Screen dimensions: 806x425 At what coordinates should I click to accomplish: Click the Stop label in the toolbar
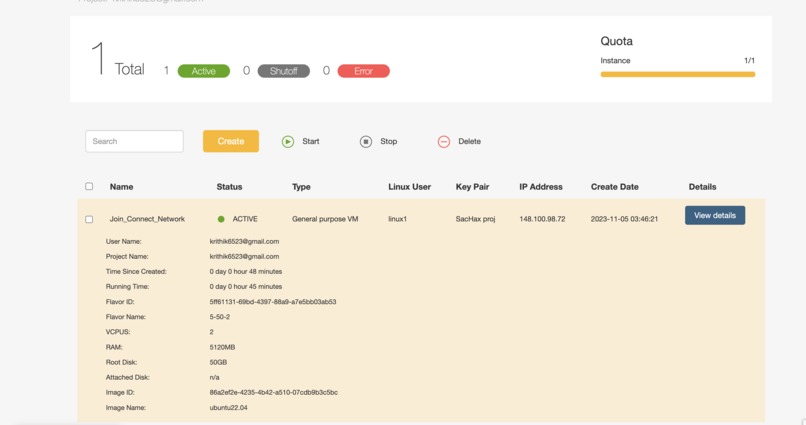(x=389, y=141)
